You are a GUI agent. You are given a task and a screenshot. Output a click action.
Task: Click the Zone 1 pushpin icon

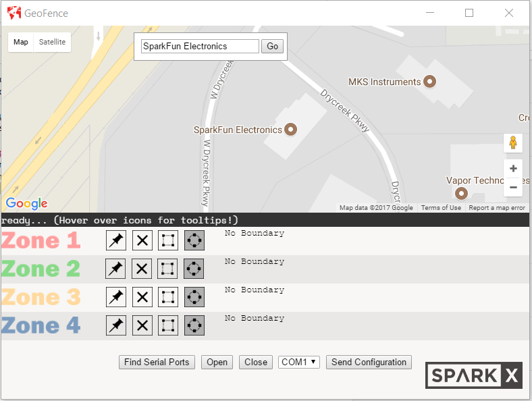click(116, 240)
